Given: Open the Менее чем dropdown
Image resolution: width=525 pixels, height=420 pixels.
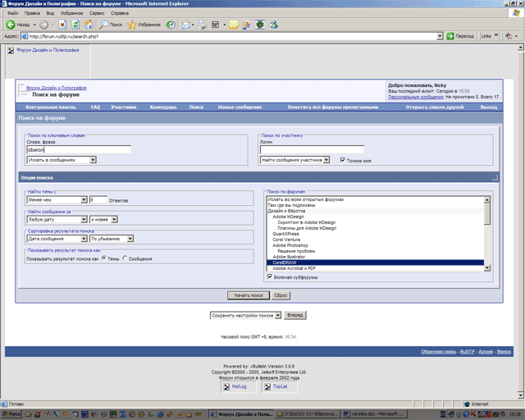Looking at the screenshot, I should coord(57,200).
